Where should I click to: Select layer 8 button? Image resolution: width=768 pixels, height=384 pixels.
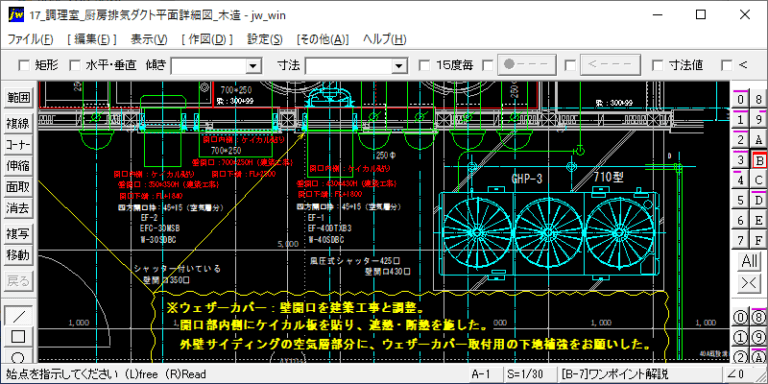pyautogui.click(x=758, y=99)
